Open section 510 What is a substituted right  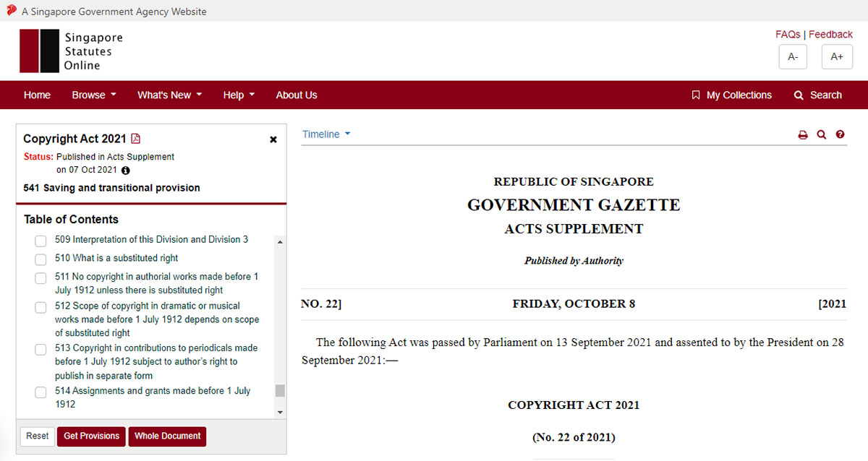(x=116, y=258)
